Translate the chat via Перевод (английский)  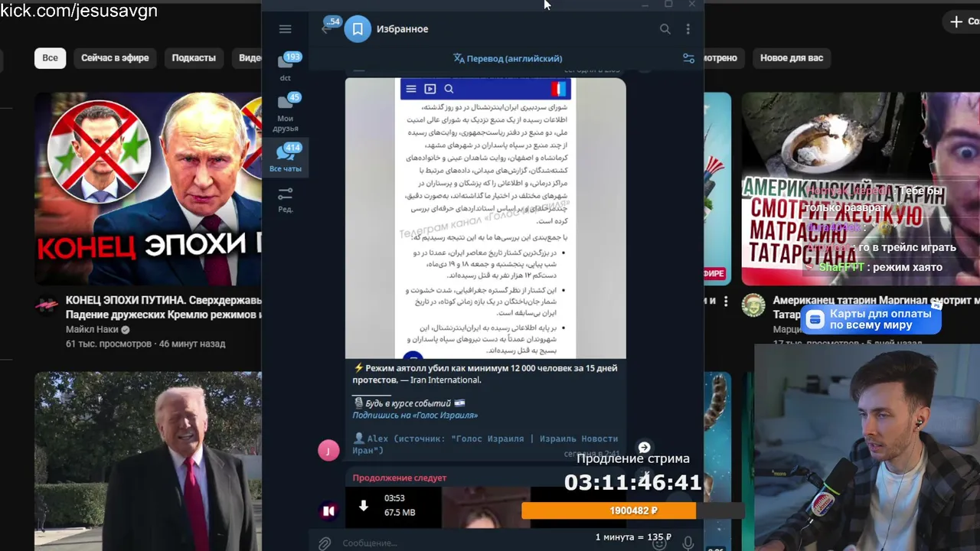pos(508,58)
